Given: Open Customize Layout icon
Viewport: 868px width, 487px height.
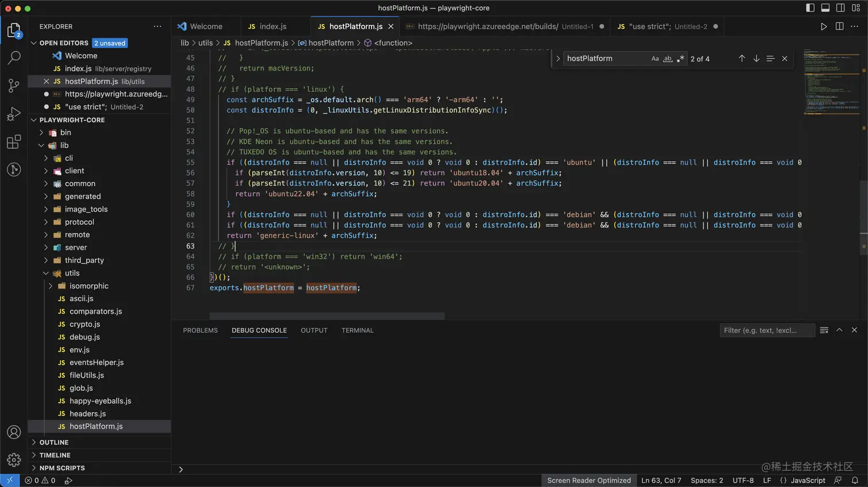Looking at the screenshot, I should click(856, 8).
